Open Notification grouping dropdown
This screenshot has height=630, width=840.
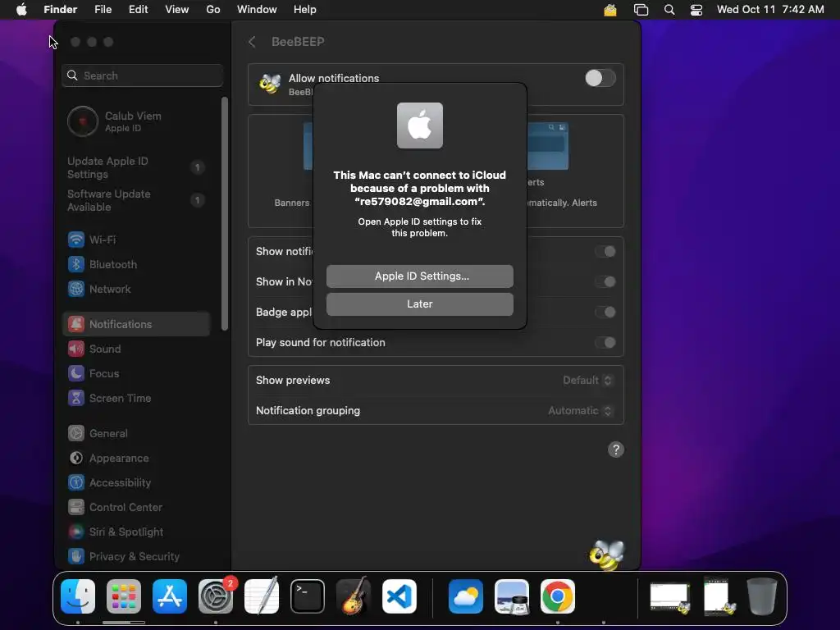click(580, 411)
